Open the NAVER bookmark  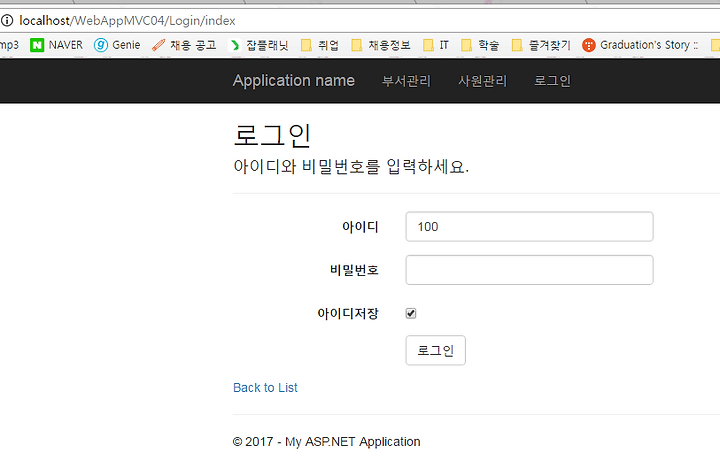click(x=56, y=45)
